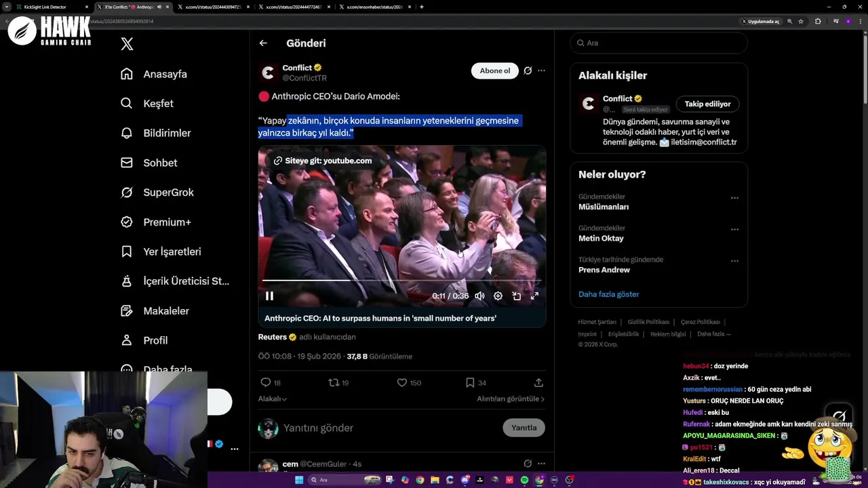Open the Prens Andrew trending topic
The width and height of the screenshot is (868, 488).
(604, 270)
